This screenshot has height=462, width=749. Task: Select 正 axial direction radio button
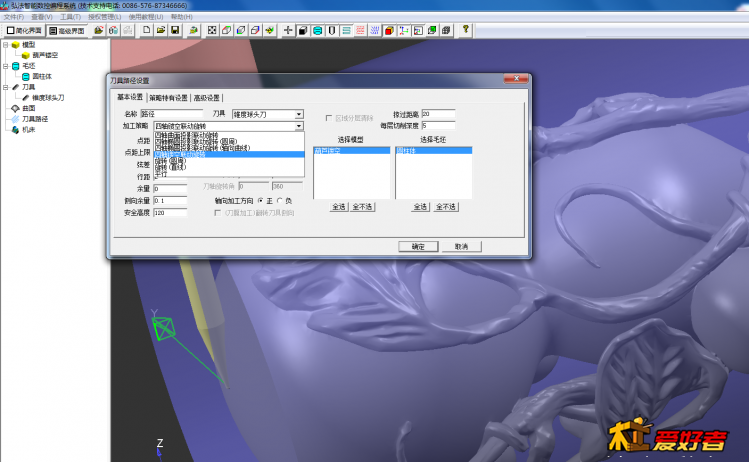pos(260,201)
